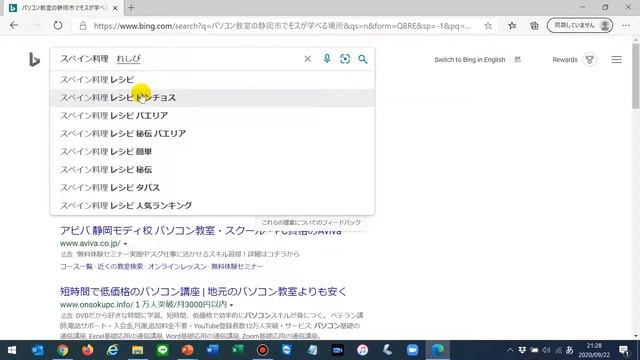Click the browser address bar URL
The height and width of the screenshot is (360, 640).
tap(282, 26)
